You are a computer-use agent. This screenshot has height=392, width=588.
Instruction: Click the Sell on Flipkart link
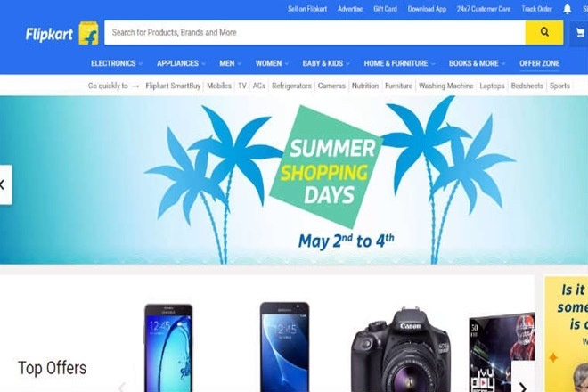[307, 9]
